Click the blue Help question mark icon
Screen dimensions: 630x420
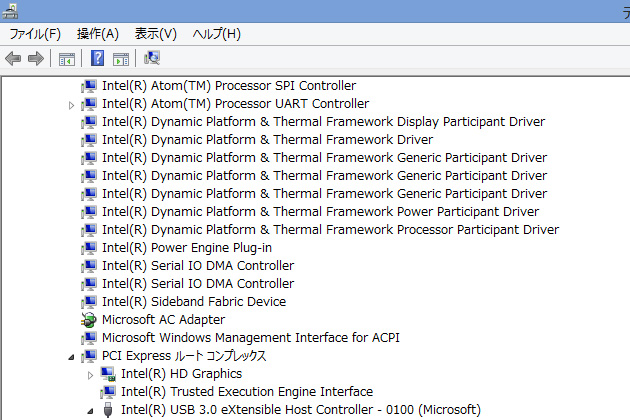coord(98,59)
